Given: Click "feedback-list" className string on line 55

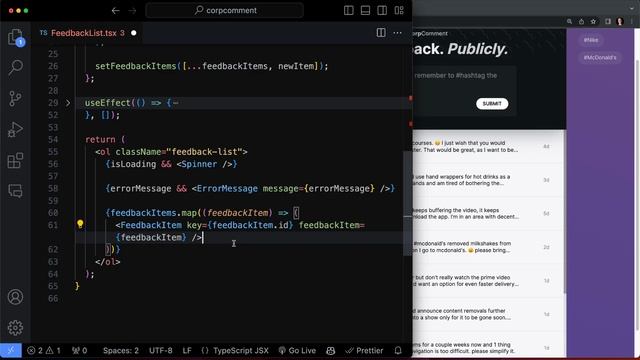Looking at the screenshot, I should [204, 152].
